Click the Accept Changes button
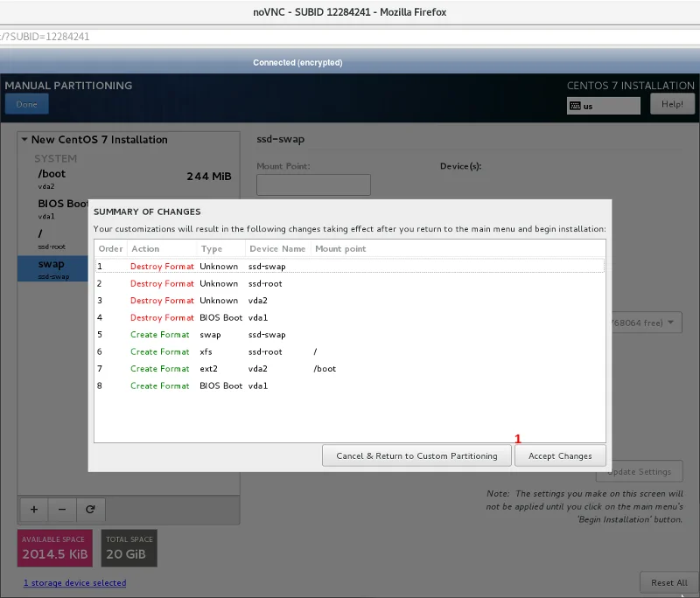 pyautogui.click(x=560, y=455)
